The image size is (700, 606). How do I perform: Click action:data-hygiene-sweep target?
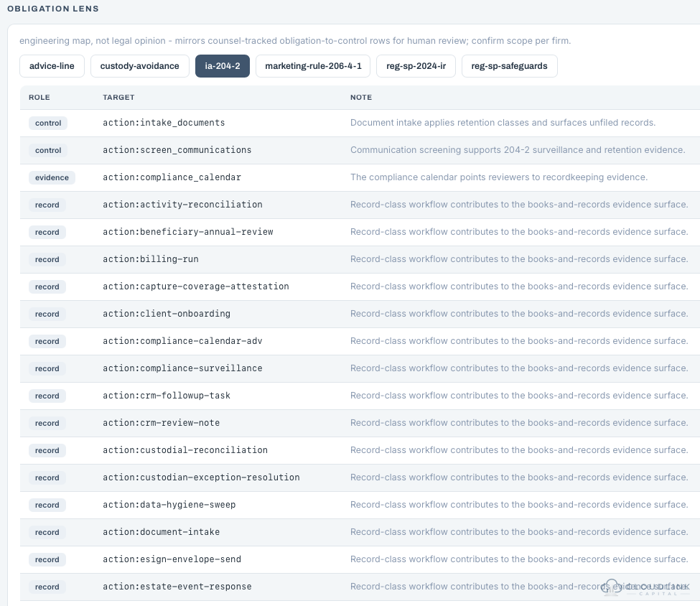click(x=169, y=505)
